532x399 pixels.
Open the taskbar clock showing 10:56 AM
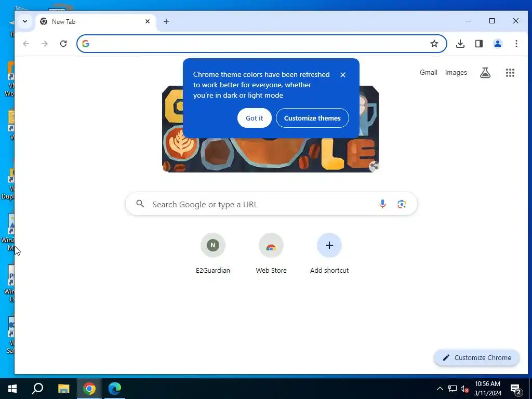(x=487, y=389)
